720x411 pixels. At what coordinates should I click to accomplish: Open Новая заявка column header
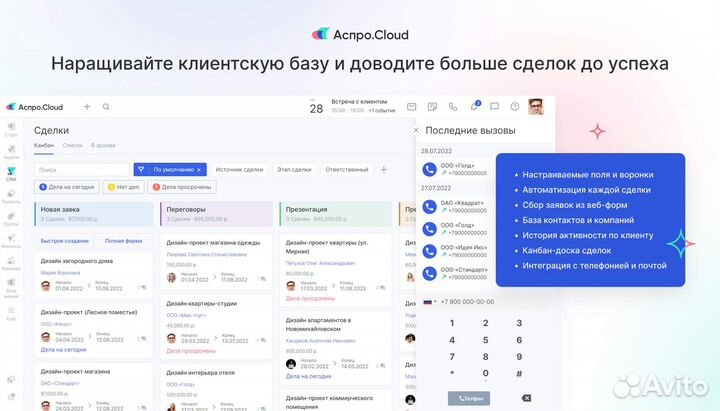(94, 214)
